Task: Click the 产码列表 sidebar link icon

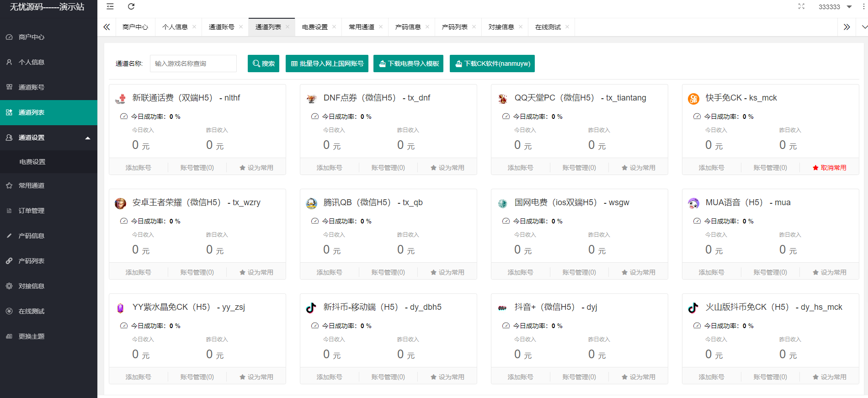Action: coord(9,261)
